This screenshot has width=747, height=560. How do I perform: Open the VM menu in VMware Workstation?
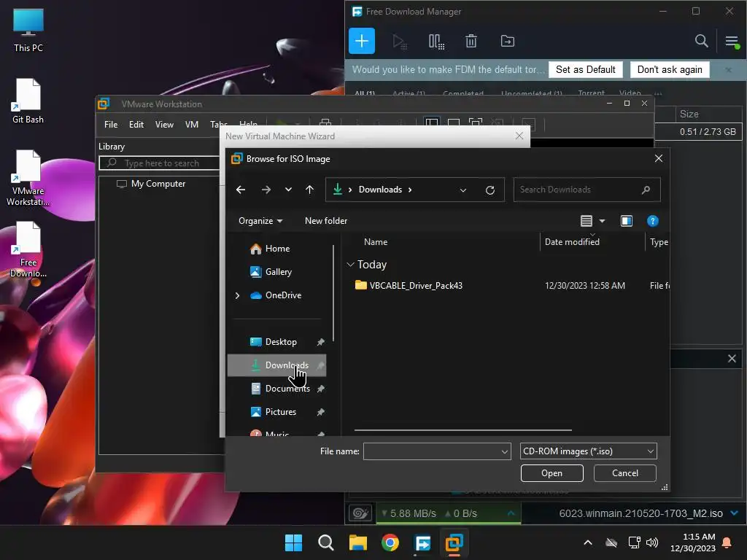click(x=192, y=125)
